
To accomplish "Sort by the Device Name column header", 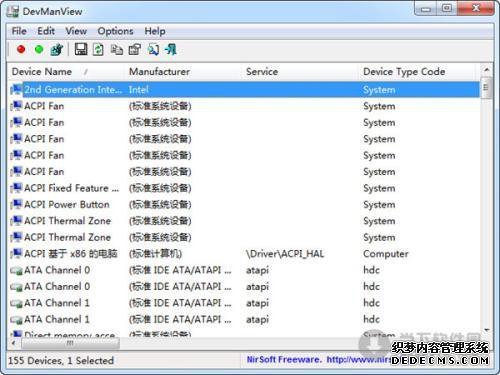I will pos(66,71).
